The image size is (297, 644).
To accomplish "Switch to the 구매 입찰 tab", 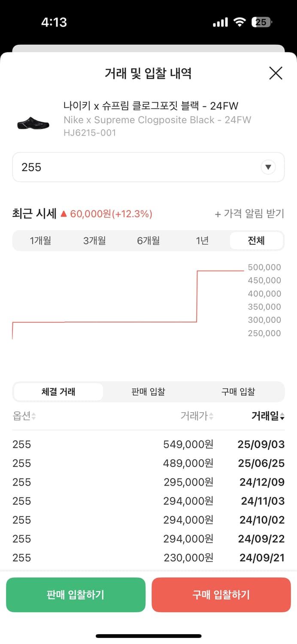I will [x=238, y=392].
